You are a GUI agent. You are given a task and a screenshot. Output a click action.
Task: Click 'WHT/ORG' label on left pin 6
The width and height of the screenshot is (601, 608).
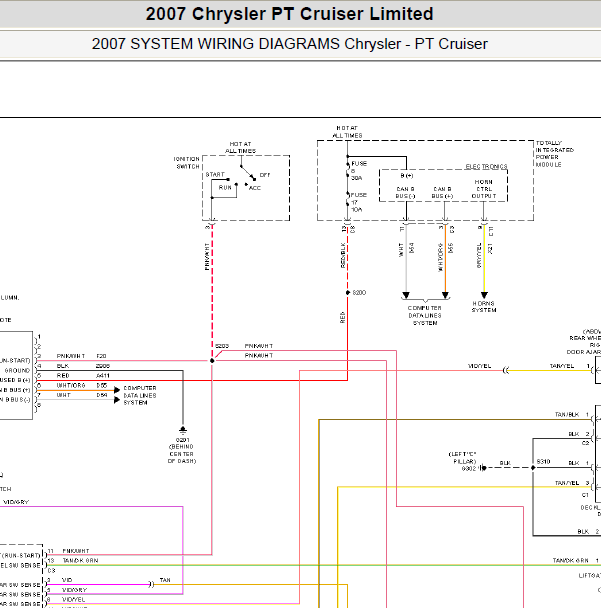[71, 385]
